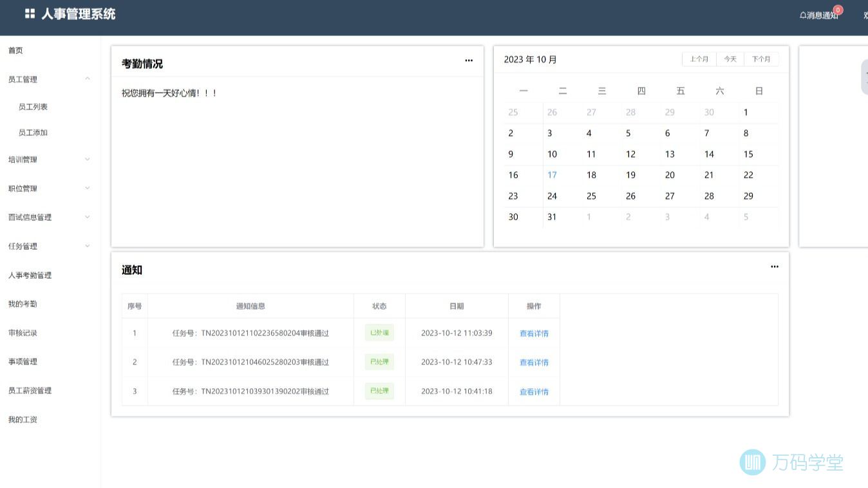Click the date cell 2023-10-12 10:47:33
Image resolution: width=868 pixels, height=488 pixels.
(457, 362)
